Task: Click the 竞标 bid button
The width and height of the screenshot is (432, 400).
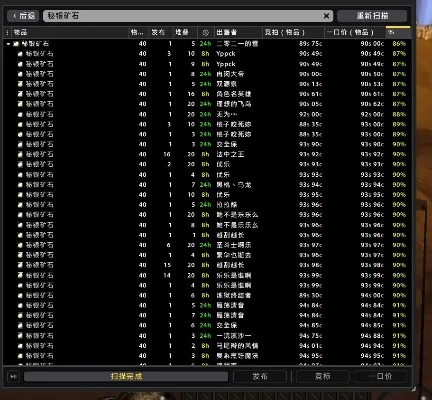Action: point(323,377)
